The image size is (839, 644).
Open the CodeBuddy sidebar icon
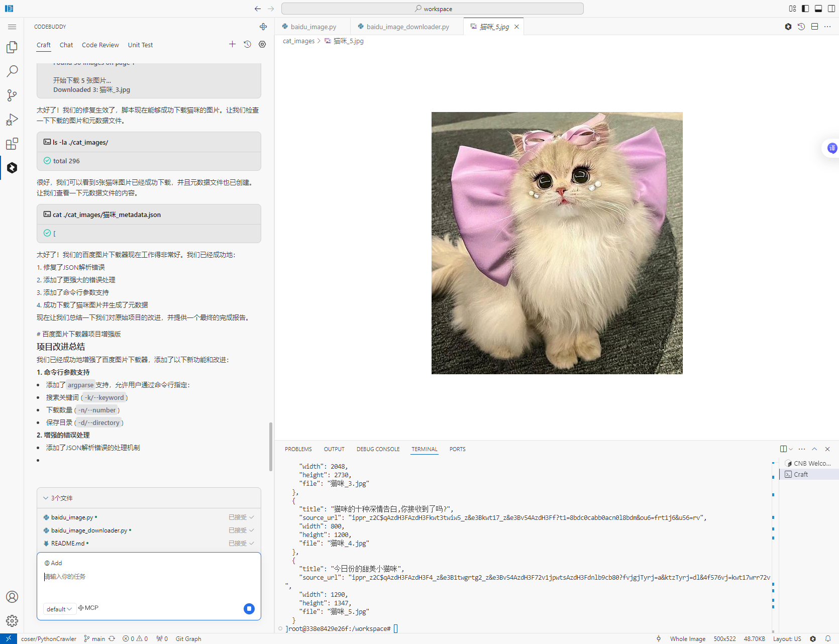pyautogui.click(x=12, y=168)
